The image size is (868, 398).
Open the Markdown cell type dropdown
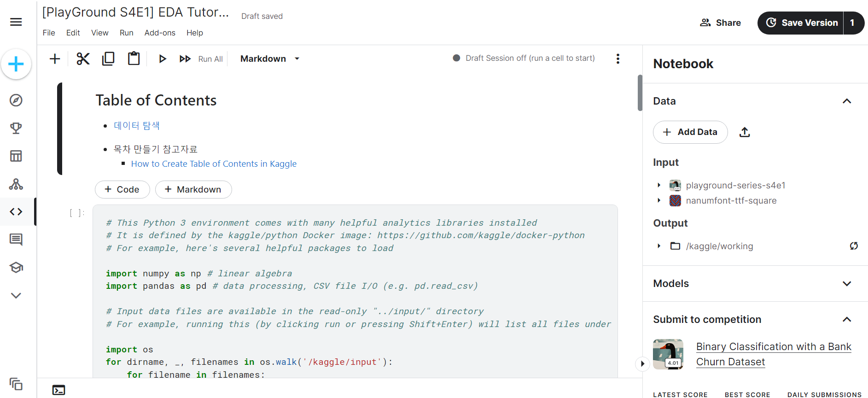point(270,59)
